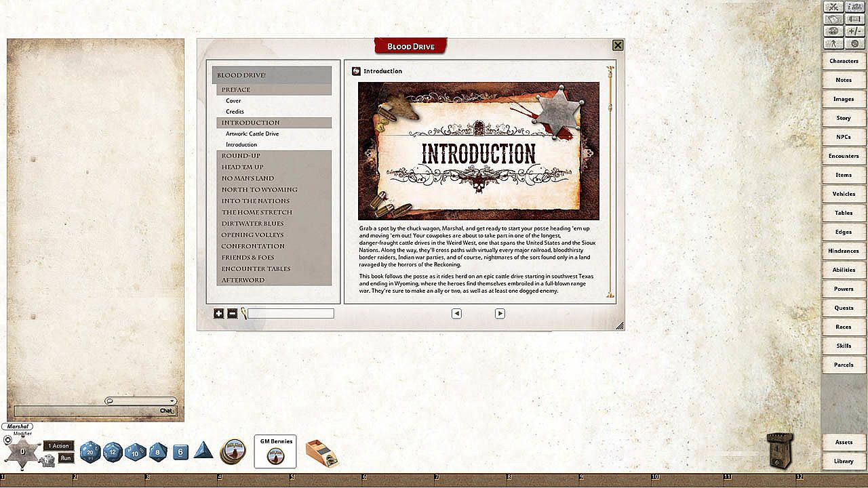The width and height of the screenshot is (868, 488).
Task: Toggle the Run modifier button
Action: [66, 458]
